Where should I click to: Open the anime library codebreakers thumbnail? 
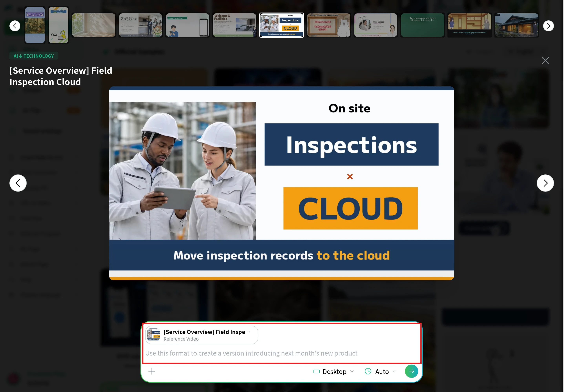470,25
